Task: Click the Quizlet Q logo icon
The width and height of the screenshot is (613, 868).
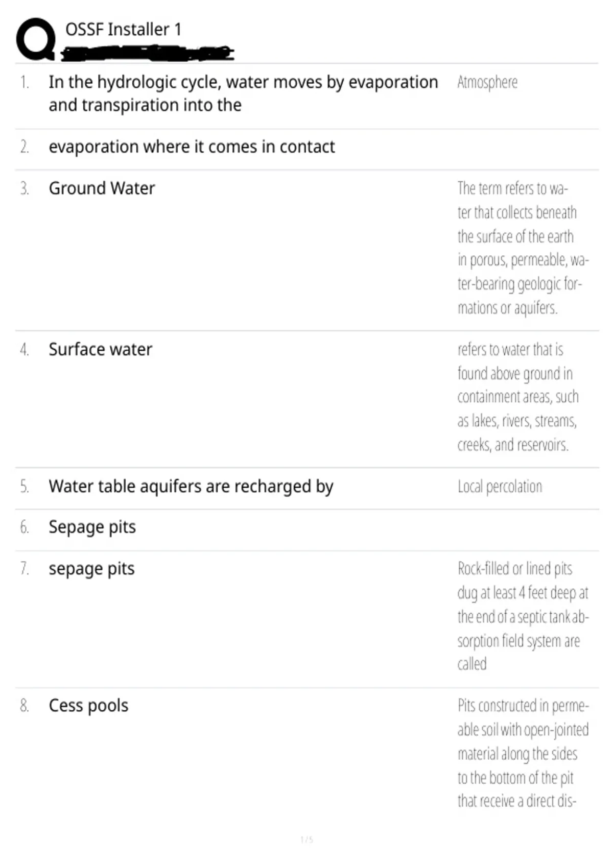Action: point(36,39)
